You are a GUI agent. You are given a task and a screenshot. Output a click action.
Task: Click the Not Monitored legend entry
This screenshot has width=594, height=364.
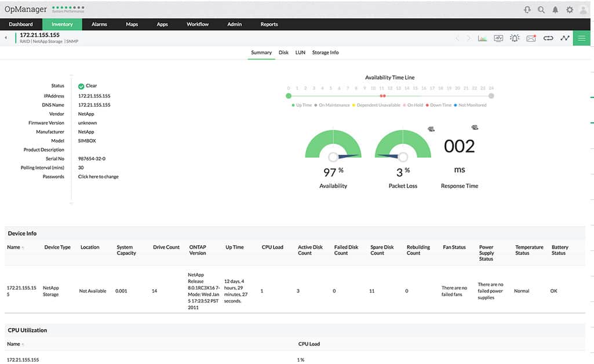pos(470,105)
